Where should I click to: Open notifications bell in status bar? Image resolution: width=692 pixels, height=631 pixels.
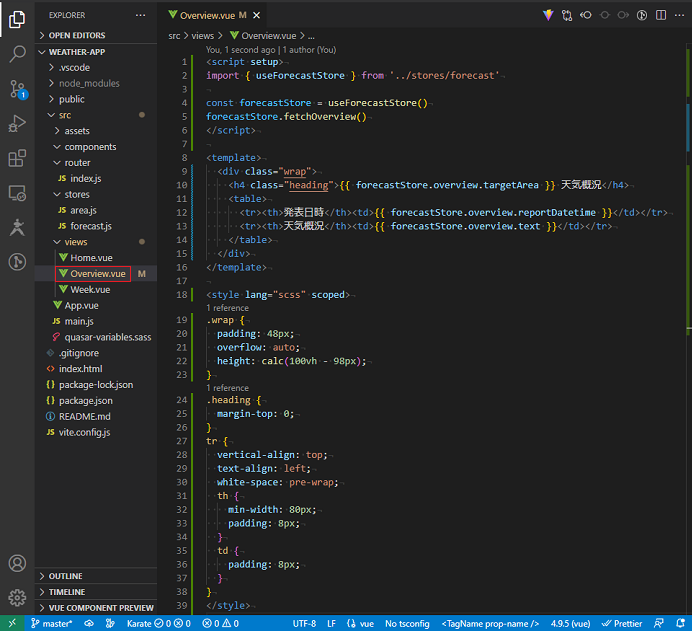680,623
